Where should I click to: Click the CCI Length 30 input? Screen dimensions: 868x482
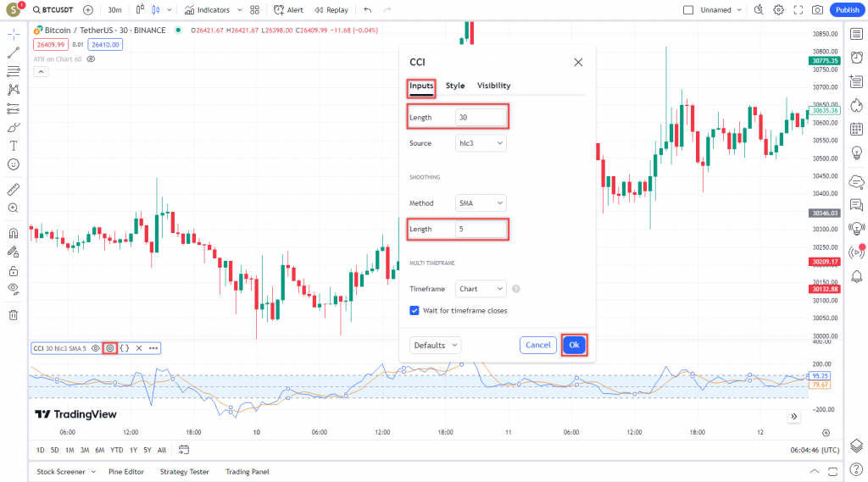click(x=481, y=117)
